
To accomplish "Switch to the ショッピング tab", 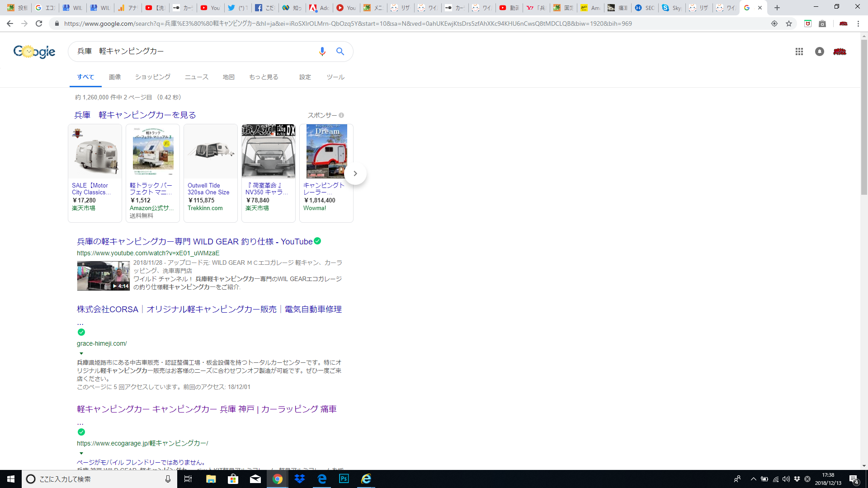I will 153,77.
